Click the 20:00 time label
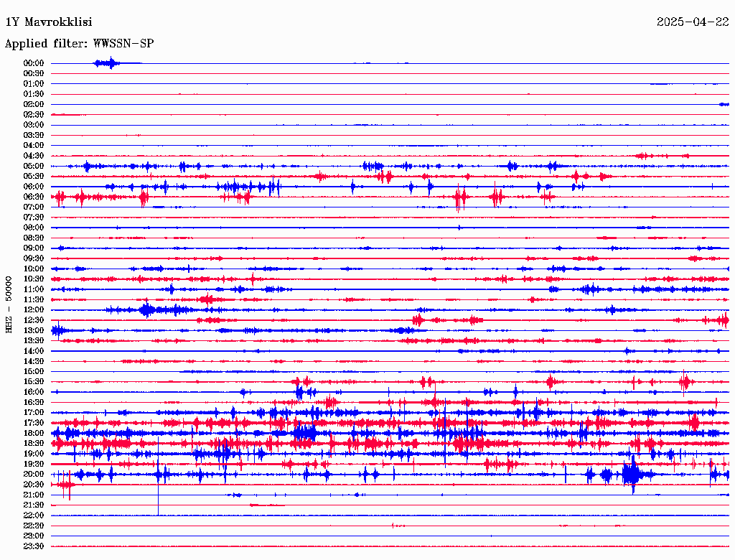This screenshot has width=735, height=560. [x=34, y=475]
